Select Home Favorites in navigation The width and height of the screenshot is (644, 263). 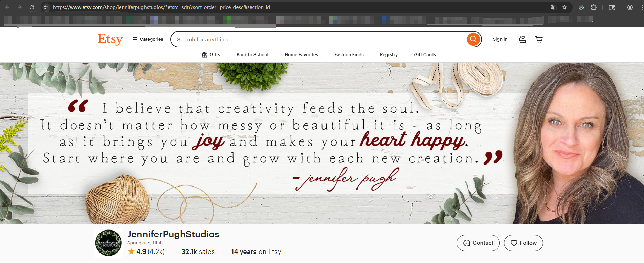tap(302, 54)
